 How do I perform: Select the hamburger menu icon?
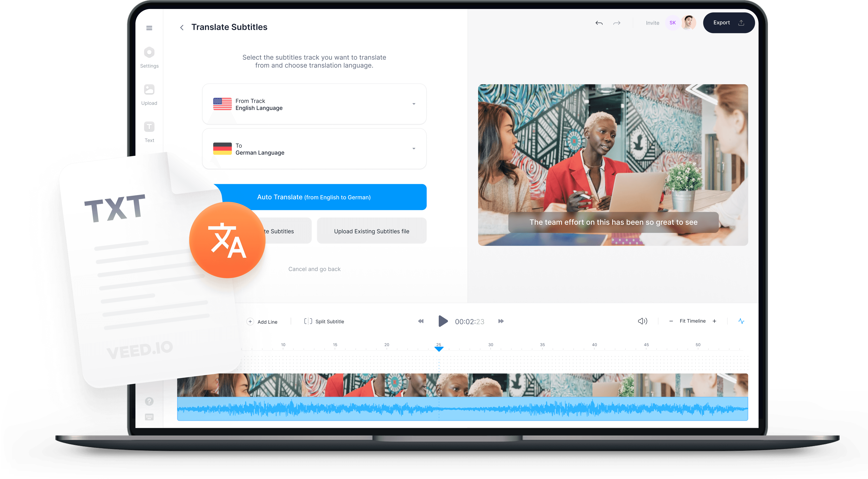tap(149, 28)
